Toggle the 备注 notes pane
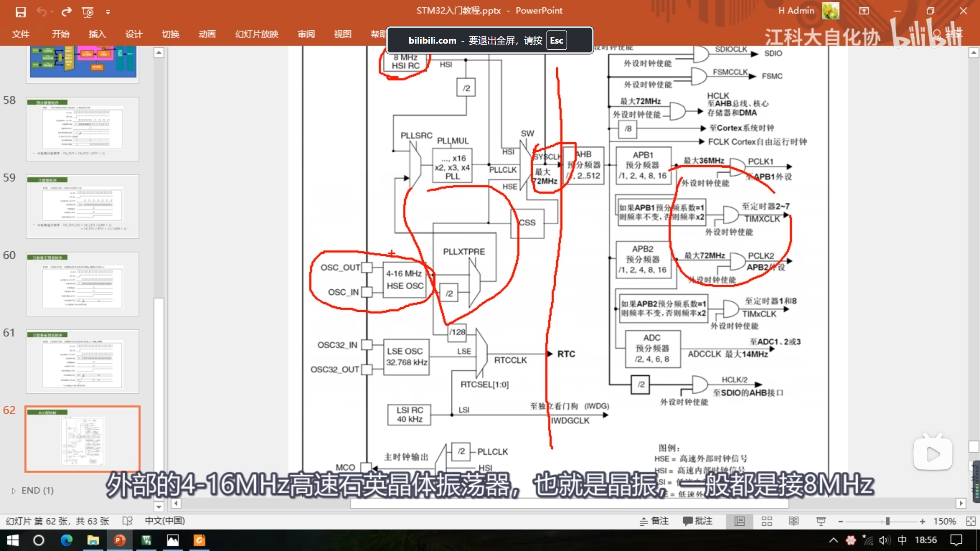Image resolution: width=980 pixels, height=551 pixels. click(x=654, y=521)
